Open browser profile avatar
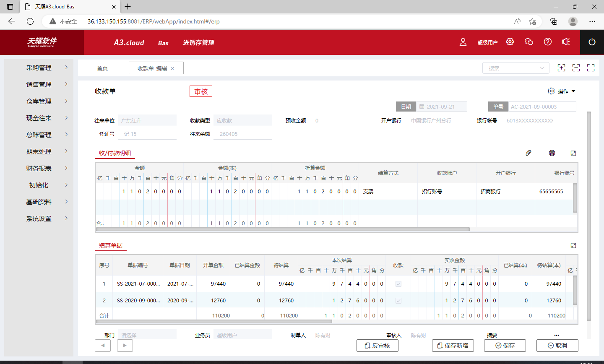 click(x=573, y=21)
